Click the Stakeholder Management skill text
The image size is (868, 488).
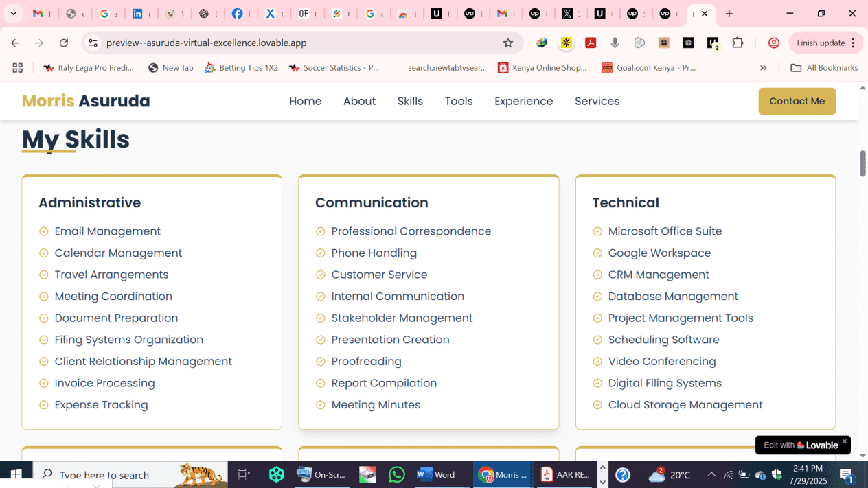pos(402,318)
